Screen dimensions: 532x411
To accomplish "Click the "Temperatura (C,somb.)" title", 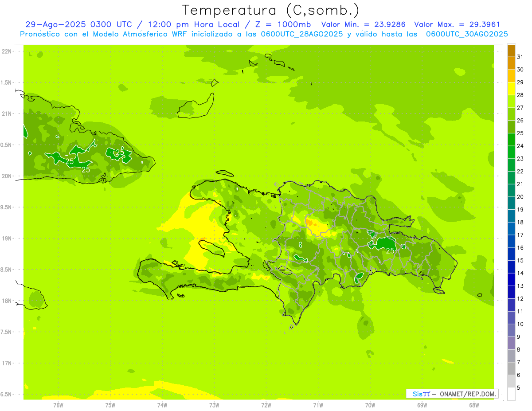I will 270,10.
